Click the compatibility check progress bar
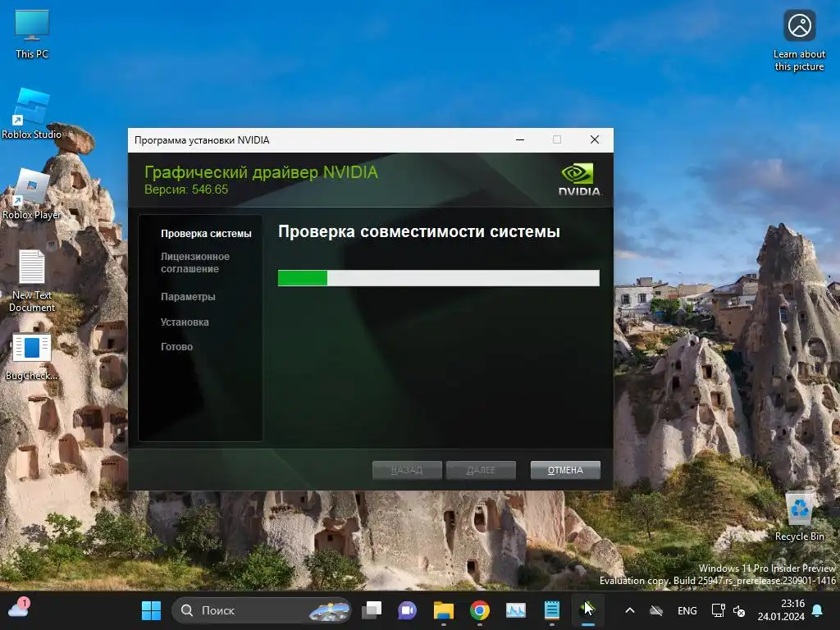The height and width of the screenshot is (630, 840). (438, 278)
